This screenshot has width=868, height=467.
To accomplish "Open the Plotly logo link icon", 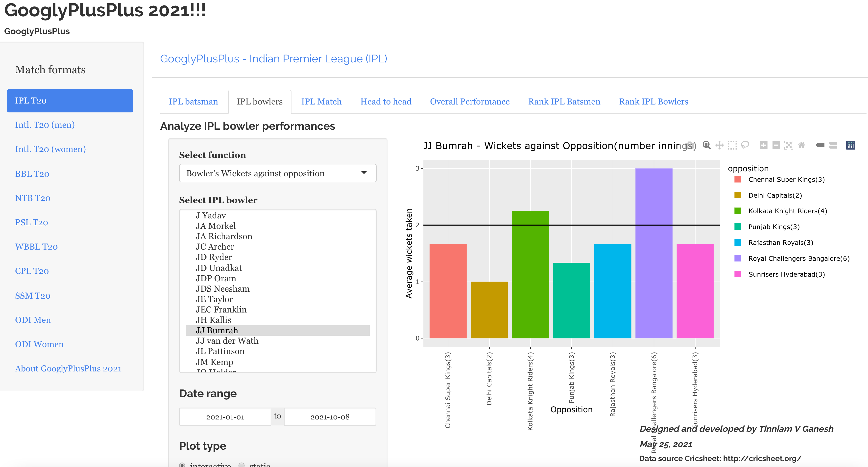I will point(850,145).
